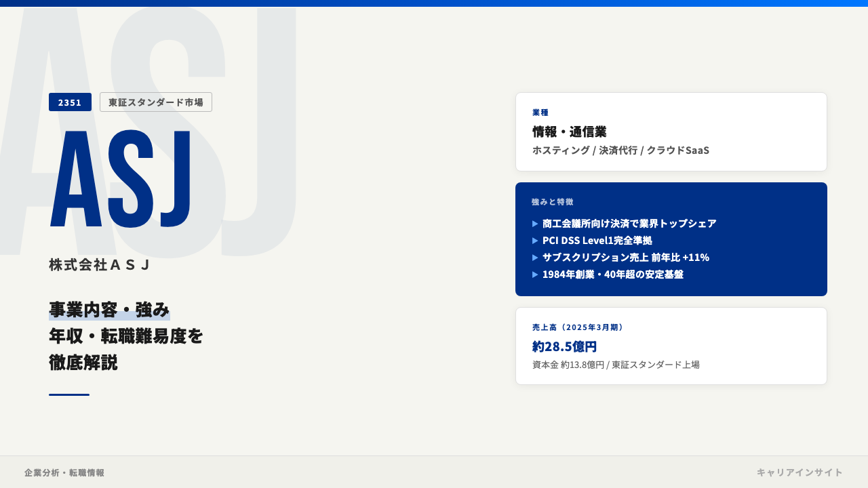Click the キャリアインサイト footer brand

click(x=800, y=472)
